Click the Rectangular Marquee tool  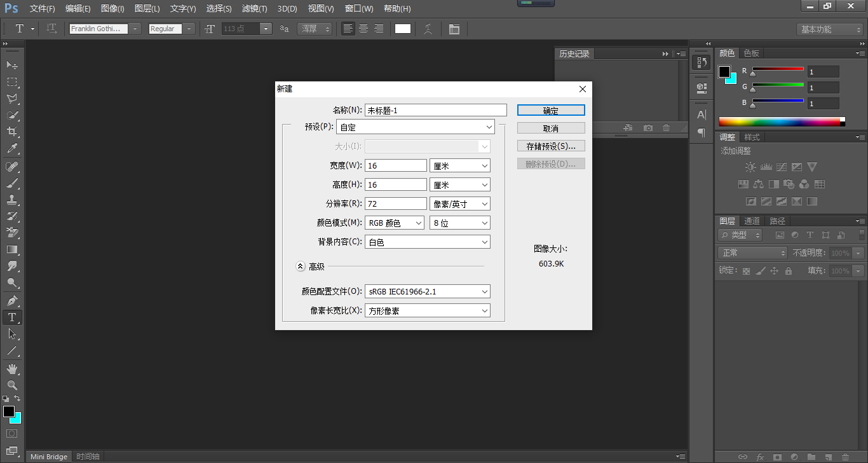[11, 82]
